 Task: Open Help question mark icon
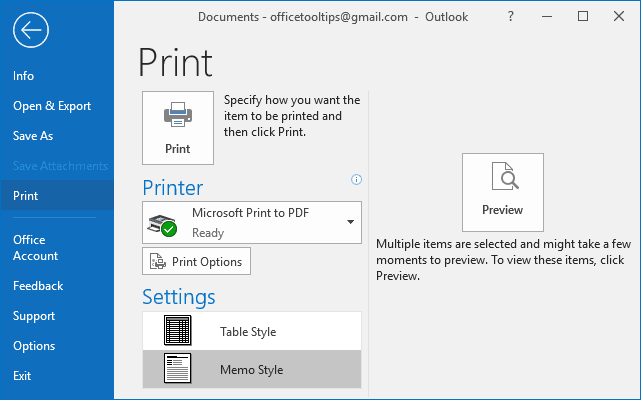[x=511, y=16]
